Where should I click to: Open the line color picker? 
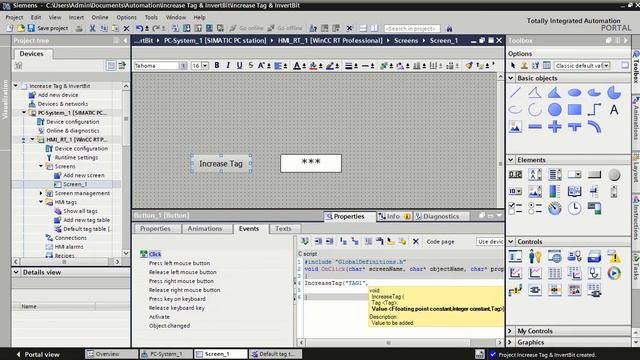330,66
